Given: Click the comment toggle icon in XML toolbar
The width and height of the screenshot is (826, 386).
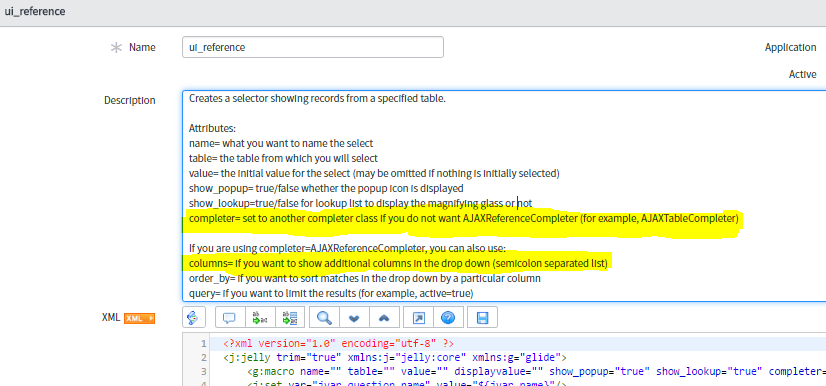Looking at the screenshot, I should (229, 318).
